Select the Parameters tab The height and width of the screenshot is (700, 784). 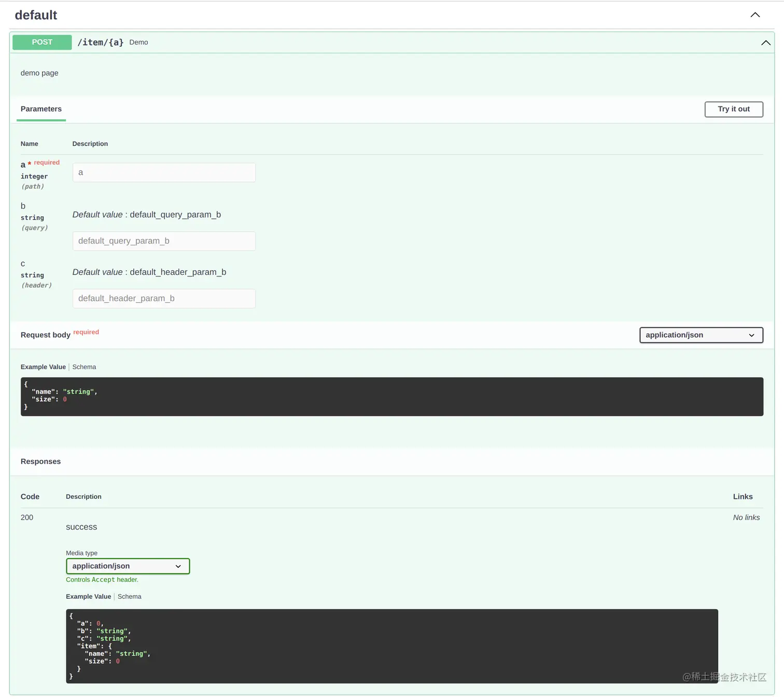point(41,109)
